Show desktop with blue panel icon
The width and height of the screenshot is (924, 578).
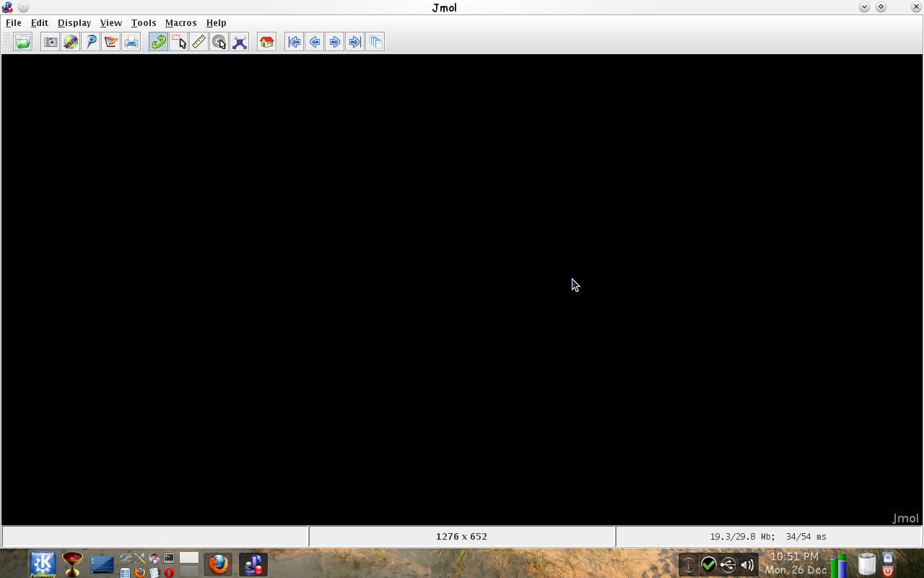tap(102, 564)
